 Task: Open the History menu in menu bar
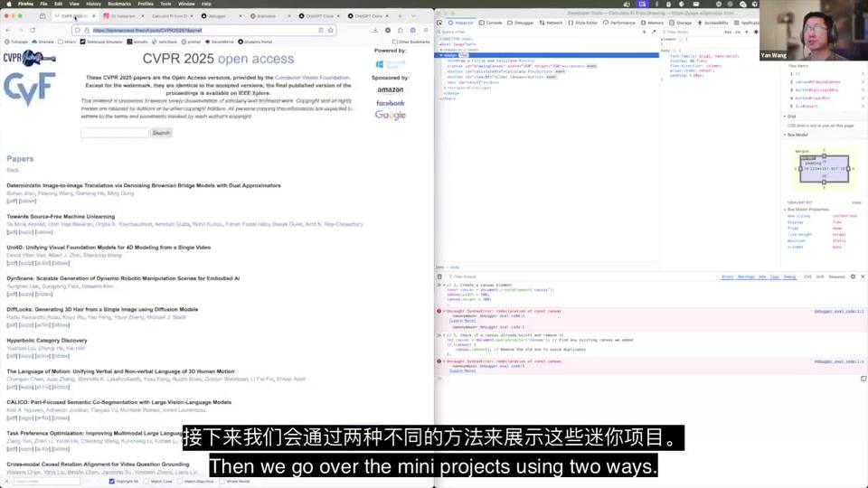pos(93,4)
